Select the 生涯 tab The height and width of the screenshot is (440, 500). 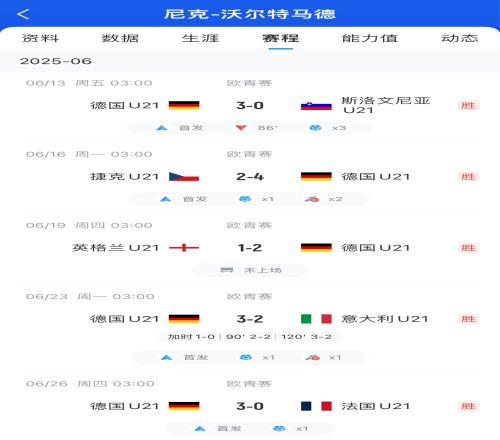(200, 38)
